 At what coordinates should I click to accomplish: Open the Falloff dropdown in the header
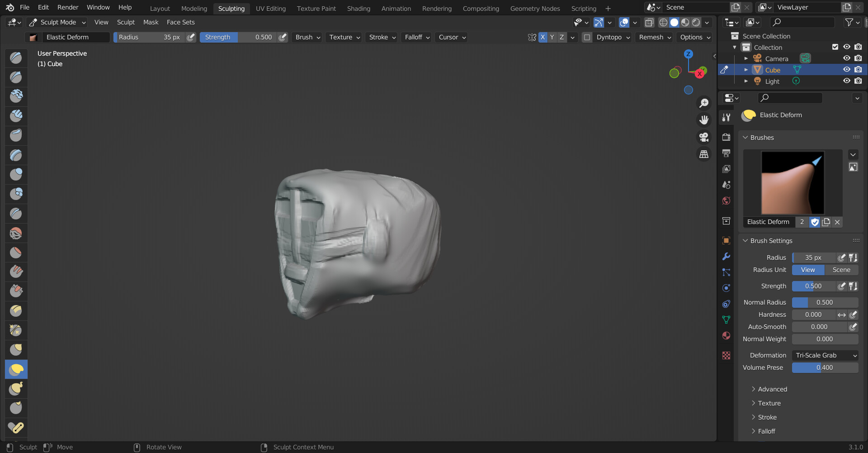(415, 37)
